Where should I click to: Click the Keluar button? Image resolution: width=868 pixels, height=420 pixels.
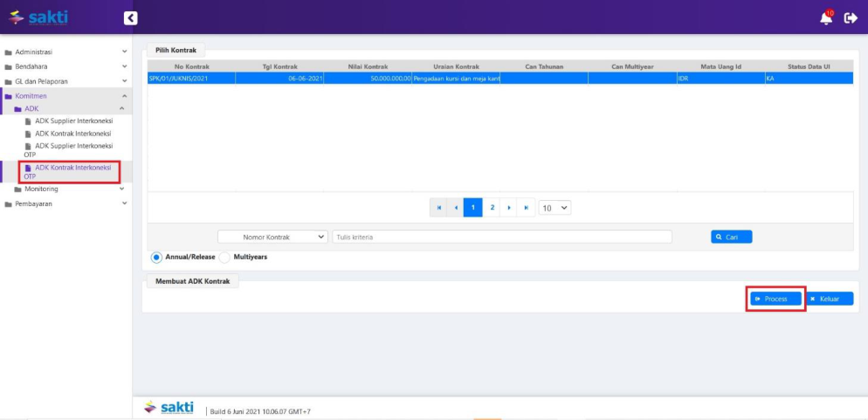point(829,299)
